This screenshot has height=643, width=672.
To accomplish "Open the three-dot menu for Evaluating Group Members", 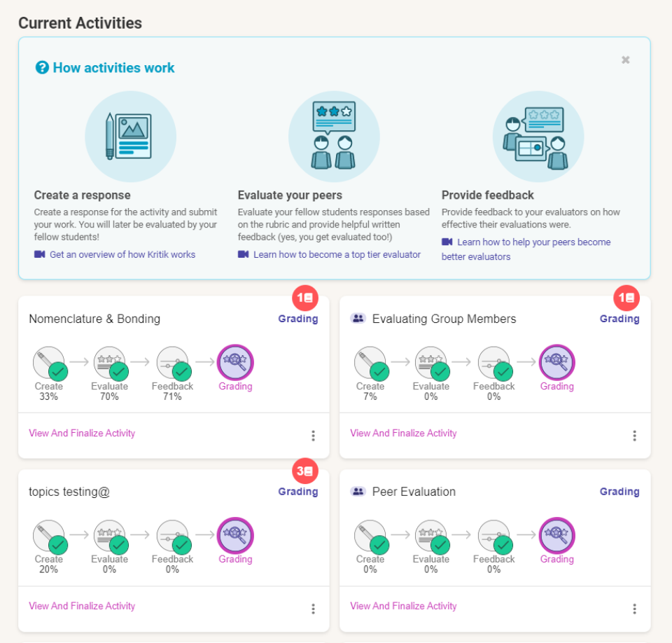I will click(x=634, y=436).
